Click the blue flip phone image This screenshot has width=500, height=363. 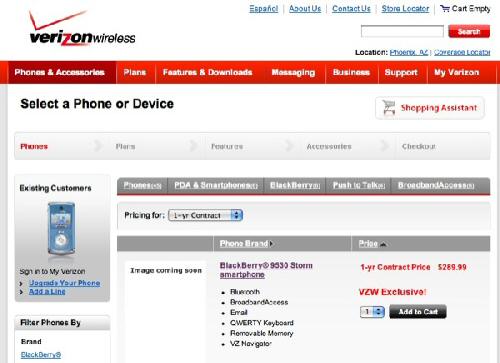[61, 230]
